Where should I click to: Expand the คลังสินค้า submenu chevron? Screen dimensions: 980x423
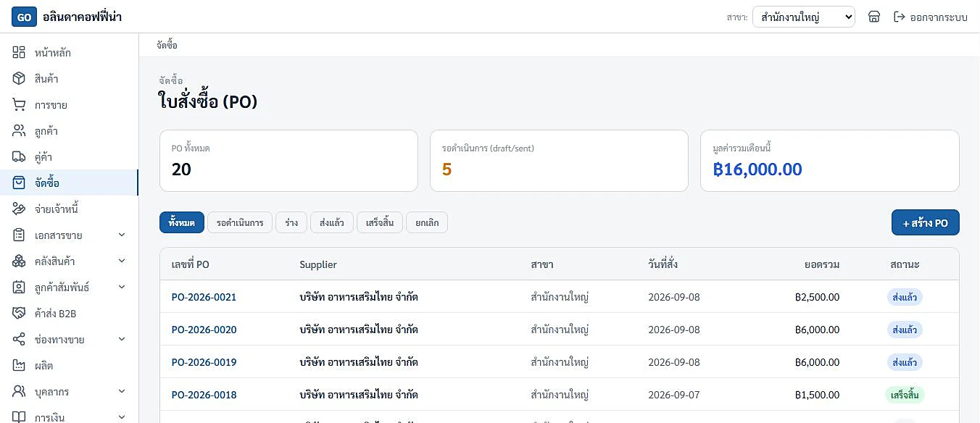[122, 261]
